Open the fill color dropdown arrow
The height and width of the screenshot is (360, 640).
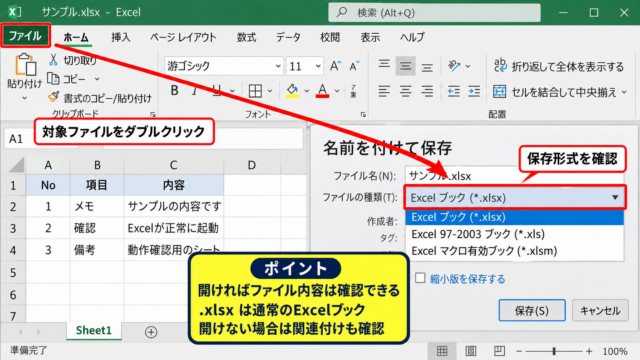pyautogui.click(x=307, y=91)
